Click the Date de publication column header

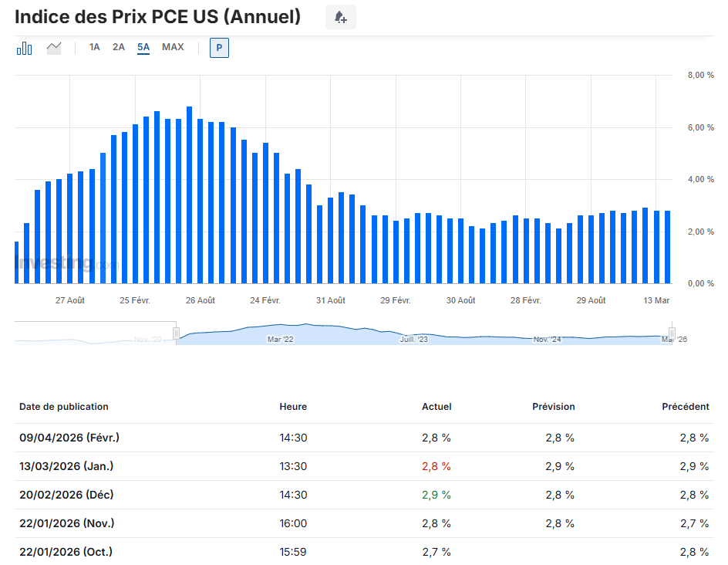click(64, 407)
